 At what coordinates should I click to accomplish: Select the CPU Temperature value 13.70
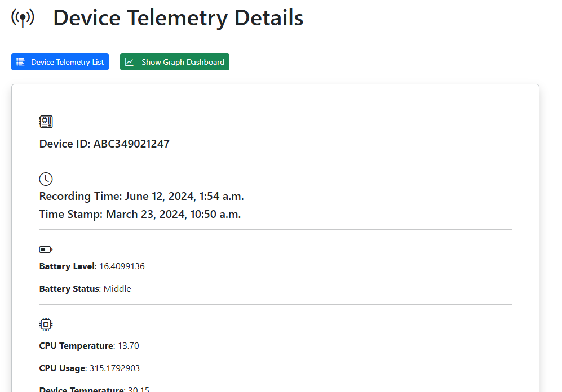(x=128, y=346)
